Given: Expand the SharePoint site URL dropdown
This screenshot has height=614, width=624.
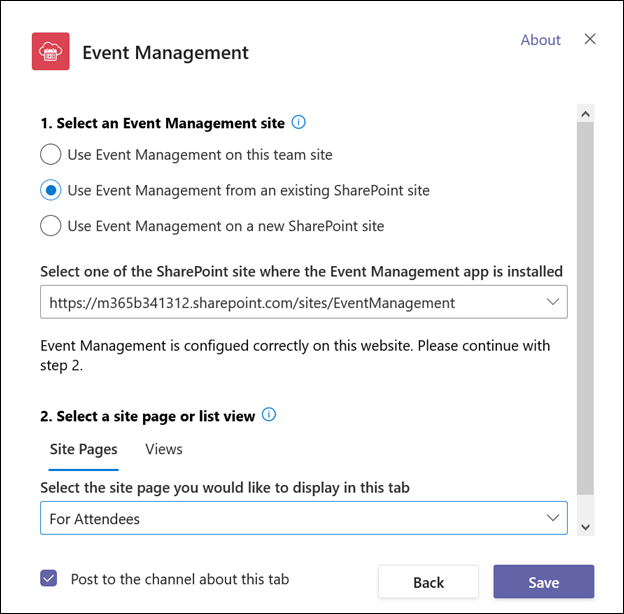Looking at the screenshot, I should (x=553, y=302).
